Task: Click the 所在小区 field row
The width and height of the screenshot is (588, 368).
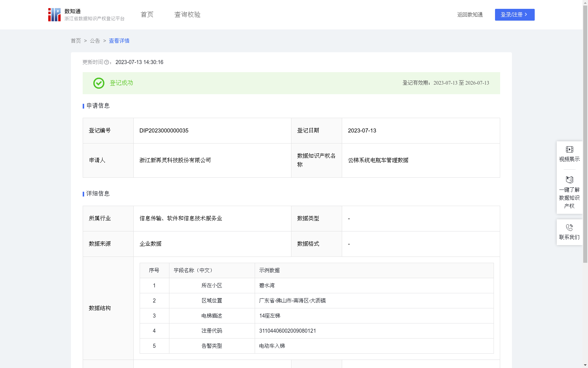Action: pyautogui.click(x=317, y=286)
